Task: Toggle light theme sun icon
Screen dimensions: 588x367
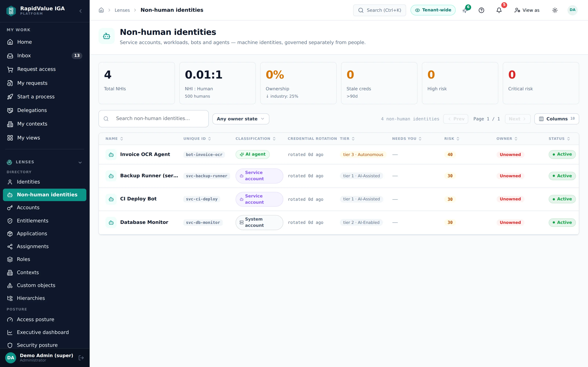Action: [x=555, y=10]
